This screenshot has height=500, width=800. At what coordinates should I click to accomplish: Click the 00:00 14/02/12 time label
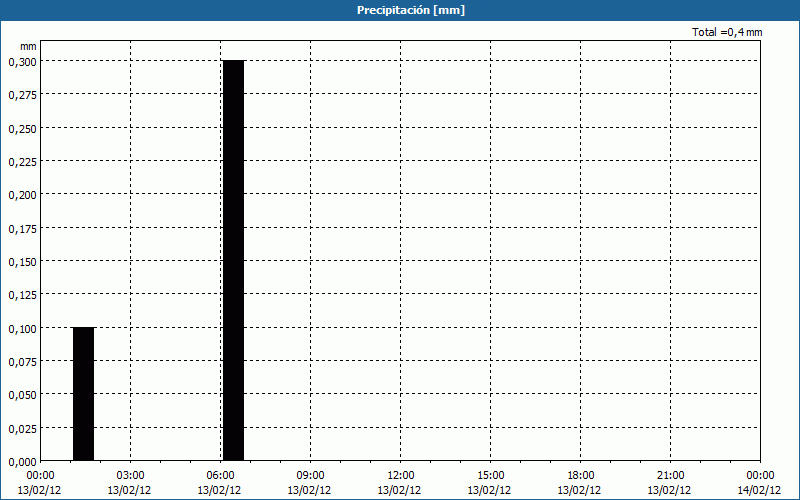point(760,483)
